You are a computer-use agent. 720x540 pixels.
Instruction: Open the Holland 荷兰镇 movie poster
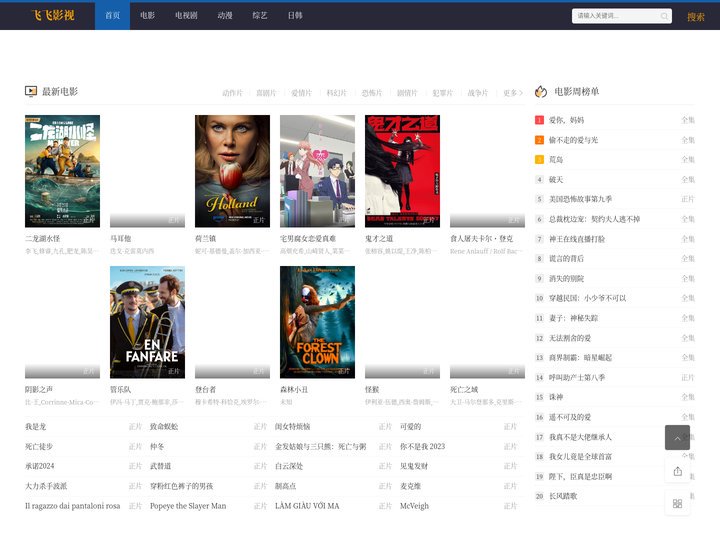(232, 171)
